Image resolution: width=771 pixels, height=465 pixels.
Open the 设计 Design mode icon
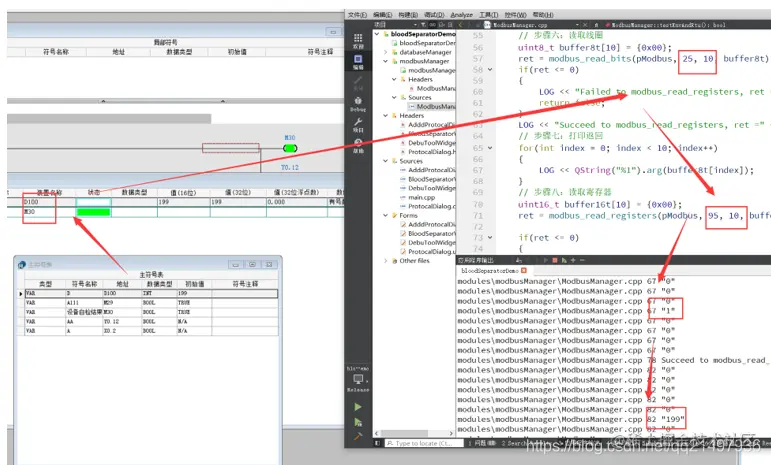click(x=358, y=83)
